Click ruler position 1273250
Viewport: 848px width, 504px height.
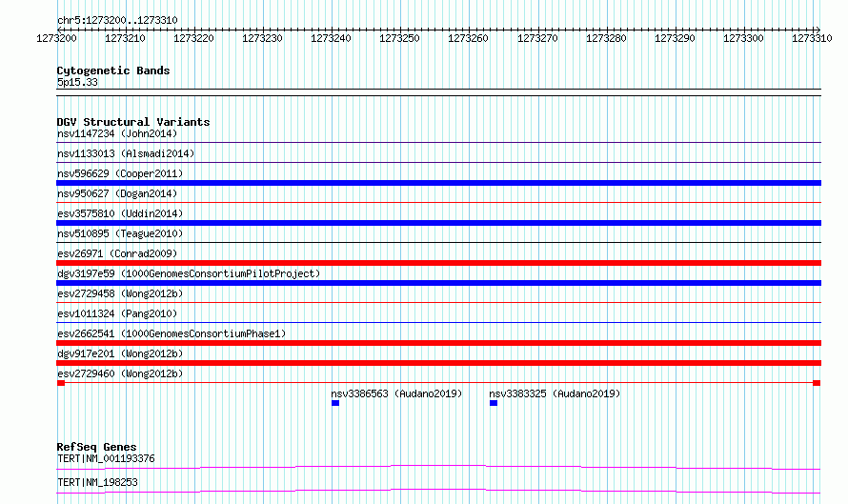click(x=399, y=38)
